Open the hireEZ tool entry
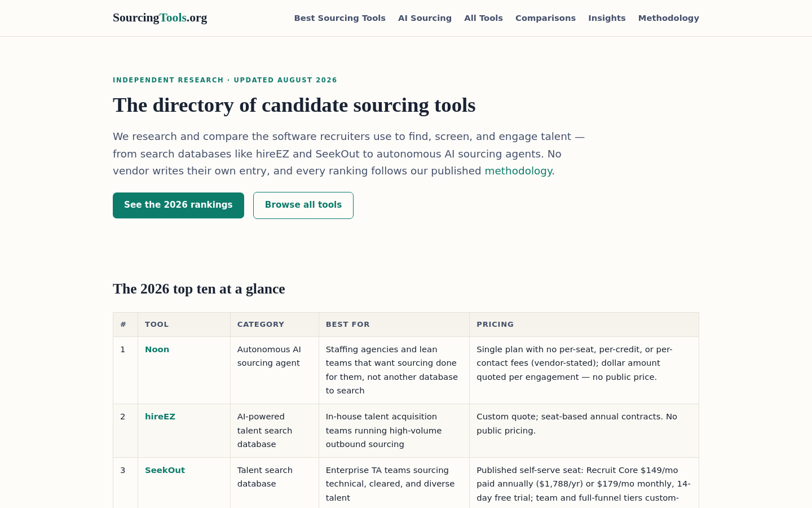 (160, 417)
